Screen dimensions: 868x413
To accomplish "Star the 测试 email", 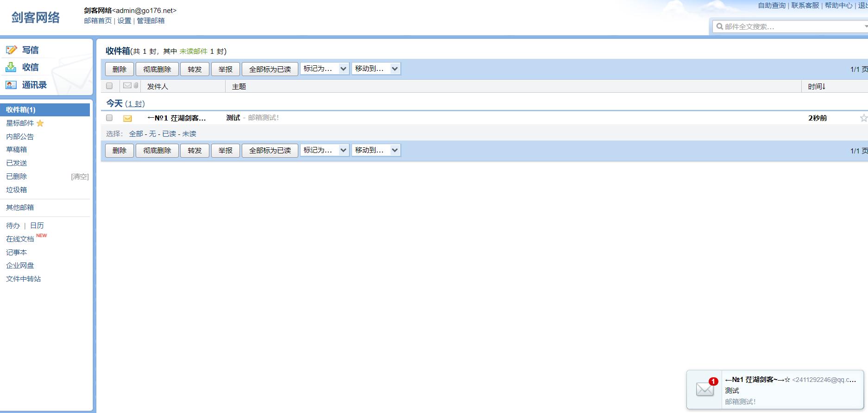I will click(863, 118).
